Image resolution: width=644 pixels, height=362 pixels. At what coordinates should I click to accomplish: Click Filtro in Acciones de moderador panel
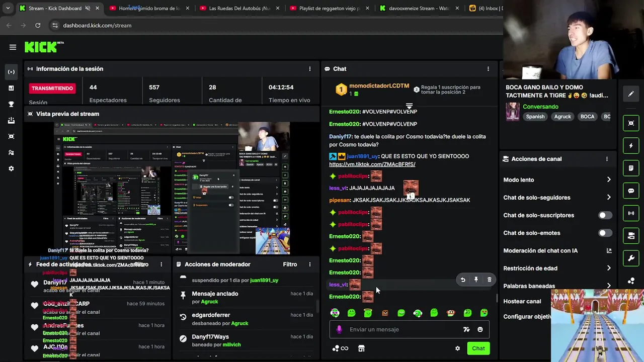[290, 264]
